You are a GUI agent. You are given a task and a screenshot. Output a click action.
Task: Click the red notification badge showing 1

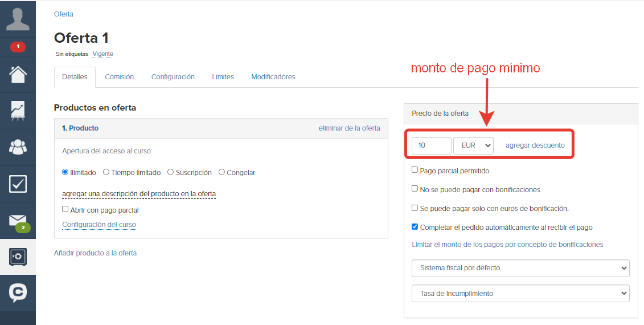pyautogui.click(x=18, y=47)
